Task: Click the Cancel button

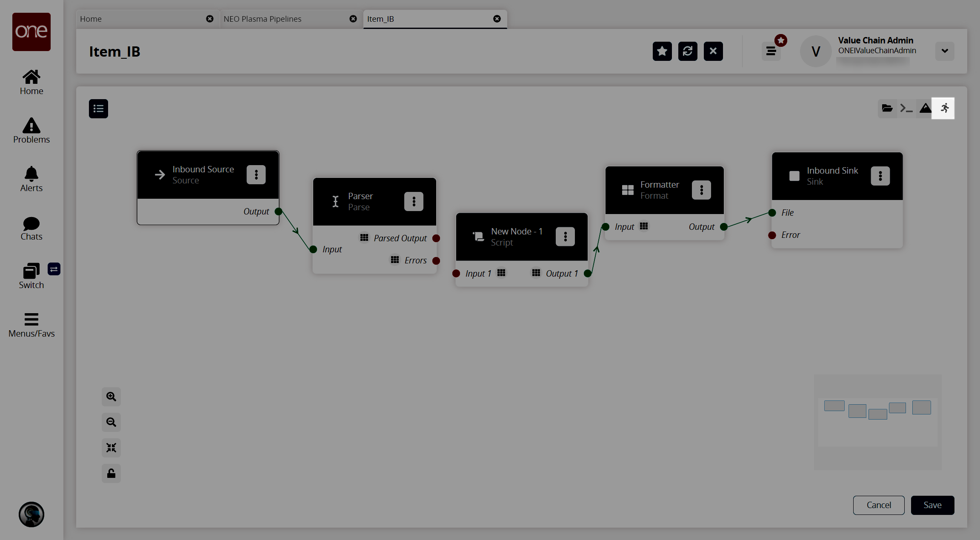Action: tap(878, 505)
